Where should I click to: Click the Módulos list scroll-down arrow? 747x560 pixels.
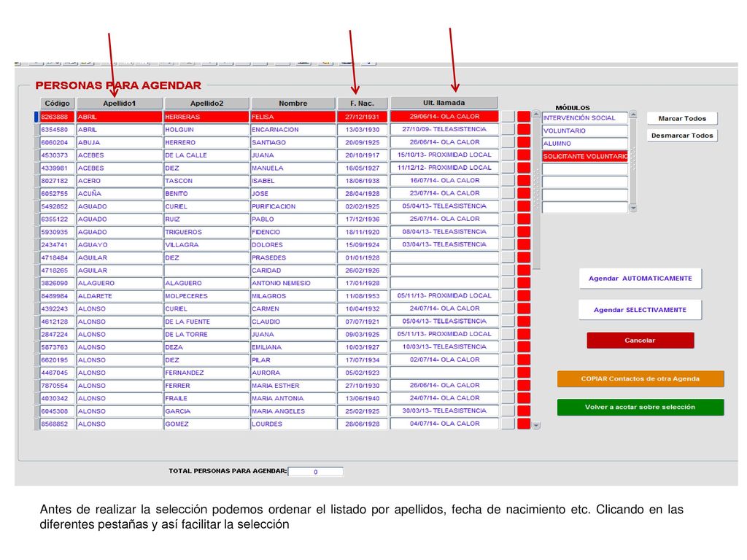tap(633, 208)
